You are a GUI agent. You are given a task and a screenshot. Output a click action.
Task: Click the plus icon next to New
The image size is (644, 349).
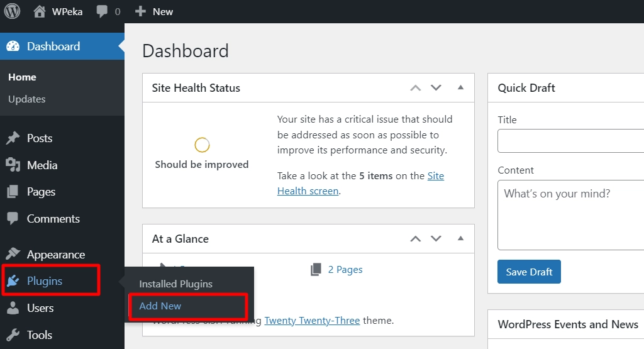pos(140,11)
